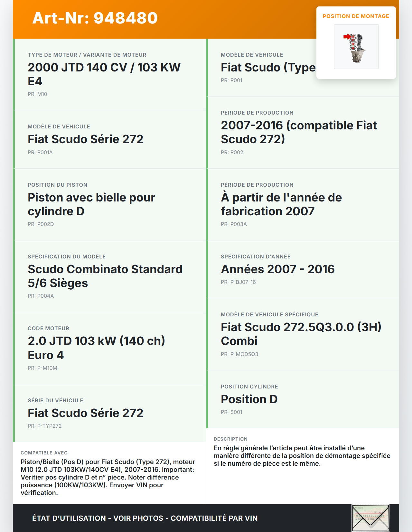Click the 'Description' text paragraph
This screenshot has width=412, height=532.
click(302, 456)
